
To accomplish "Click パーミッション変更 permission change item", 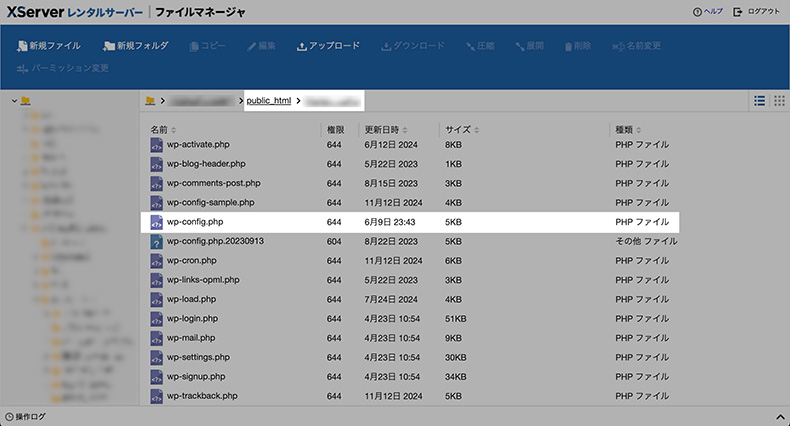I will [x=62, y=68].
